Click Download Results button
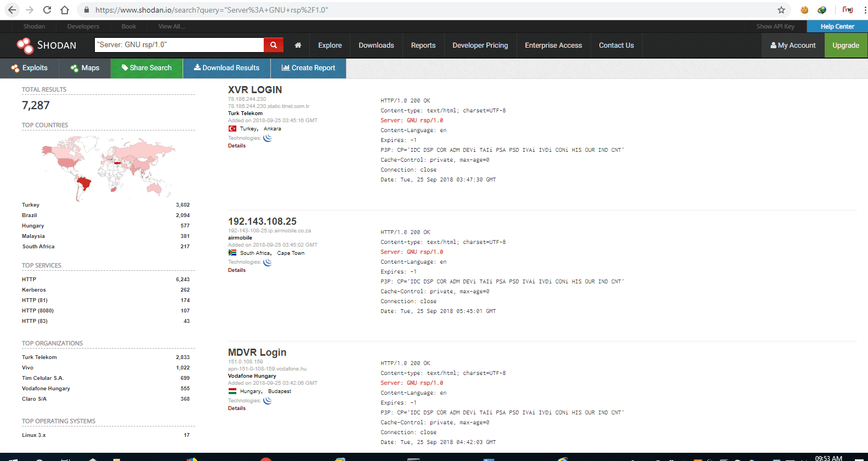The width and height of the screenshot is (868, 461). [226, 68]
